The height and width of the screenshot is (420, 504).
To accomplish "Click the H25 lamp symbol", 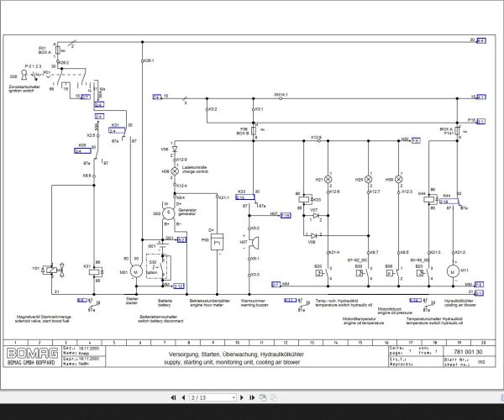I will (x=369, y=179).
